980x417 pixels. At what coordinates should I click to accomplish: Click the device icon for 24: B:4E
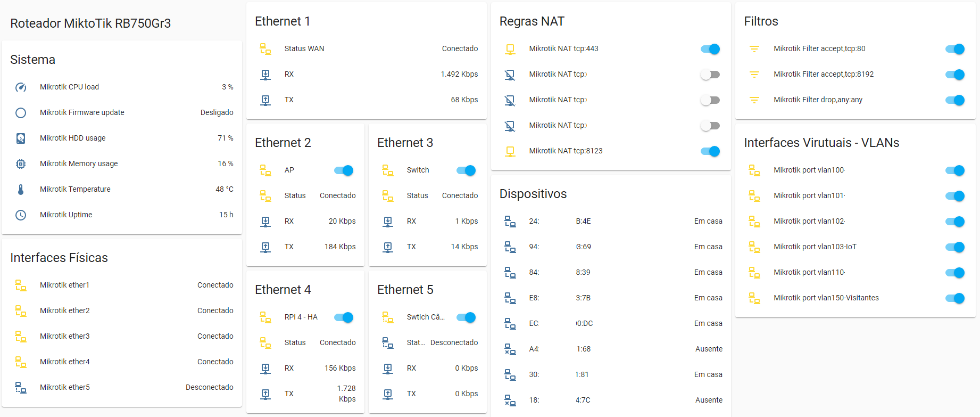(510, 222)
